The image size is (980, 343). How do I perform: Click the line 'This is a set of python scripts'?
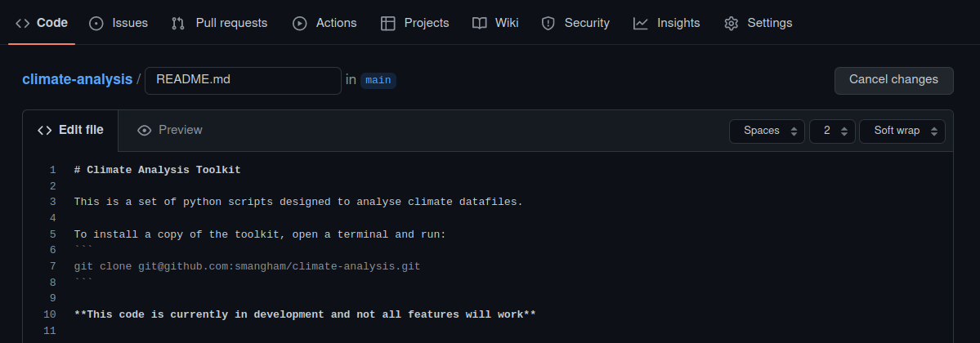298,202
